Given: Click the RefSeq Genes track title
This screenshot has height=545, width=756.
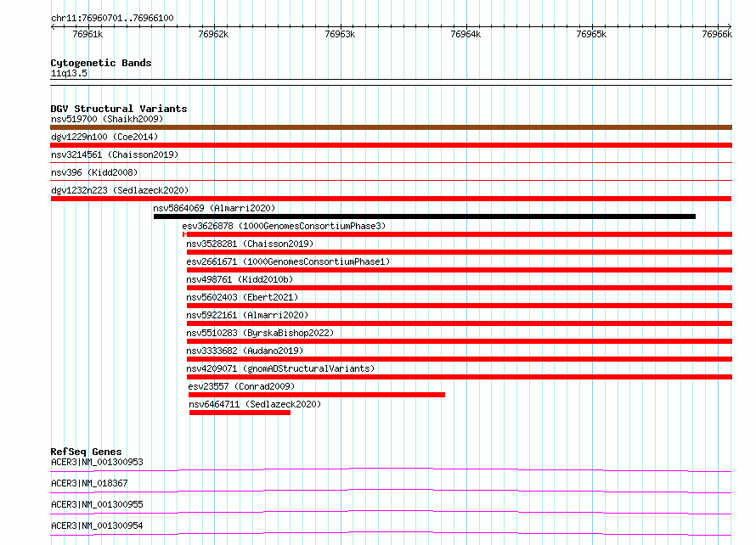Looking at the screenshot, I should click(86, 452).
